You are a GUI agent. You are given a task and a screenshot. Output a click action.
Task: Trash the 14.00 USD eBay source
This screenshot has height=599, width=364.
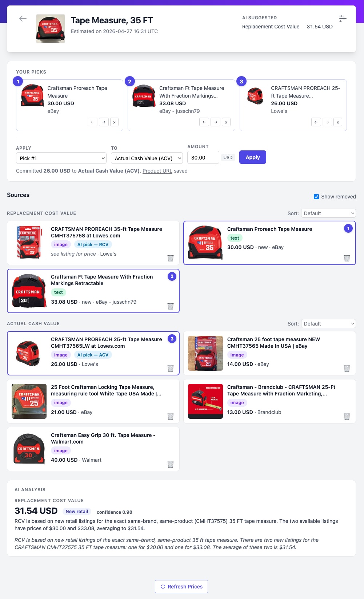[x=347, y=369]
